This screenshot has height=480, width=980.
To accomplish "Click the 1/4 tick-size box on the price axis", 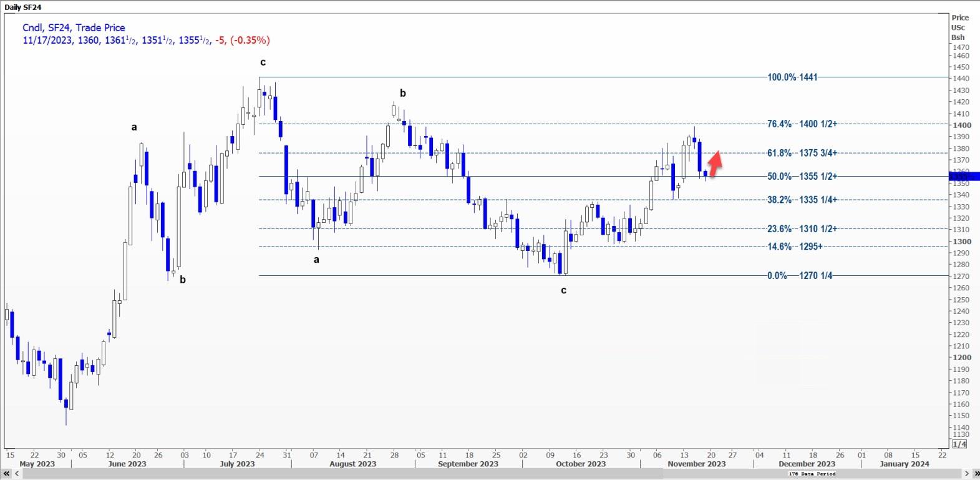I will point(959,444).
